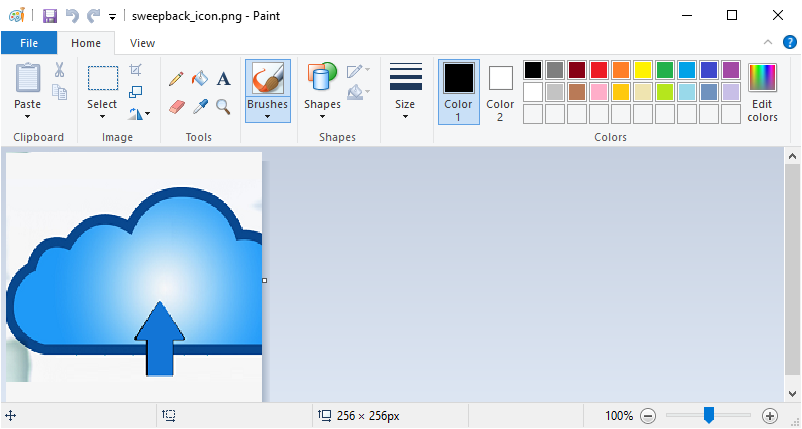Viewport: 802px width, 429px height.
Task: Pick the lime color swatch
Action: [664, 92]
